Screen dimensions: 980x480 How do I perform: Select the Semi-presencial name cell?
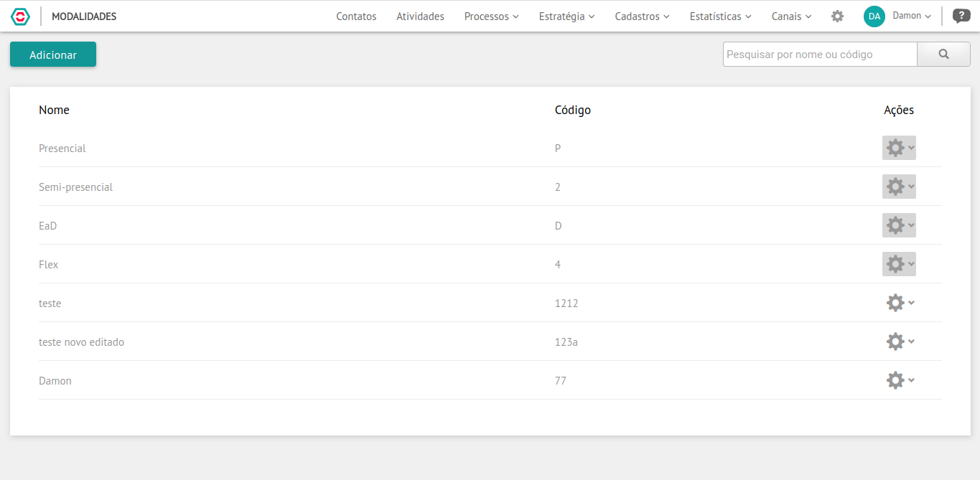click(75, 187)
